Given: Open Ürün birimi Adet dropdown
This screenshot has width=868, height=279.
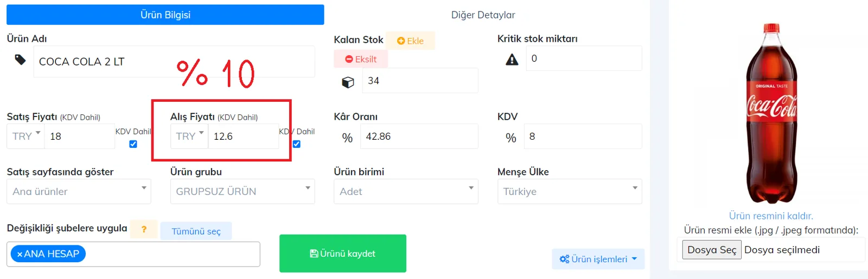Looking at the screenshot, I should (x=406, y=191).
